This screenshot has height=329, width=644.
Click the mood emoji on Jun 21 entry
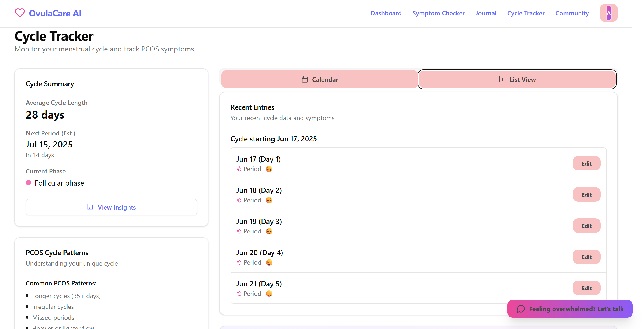(269, 294)
